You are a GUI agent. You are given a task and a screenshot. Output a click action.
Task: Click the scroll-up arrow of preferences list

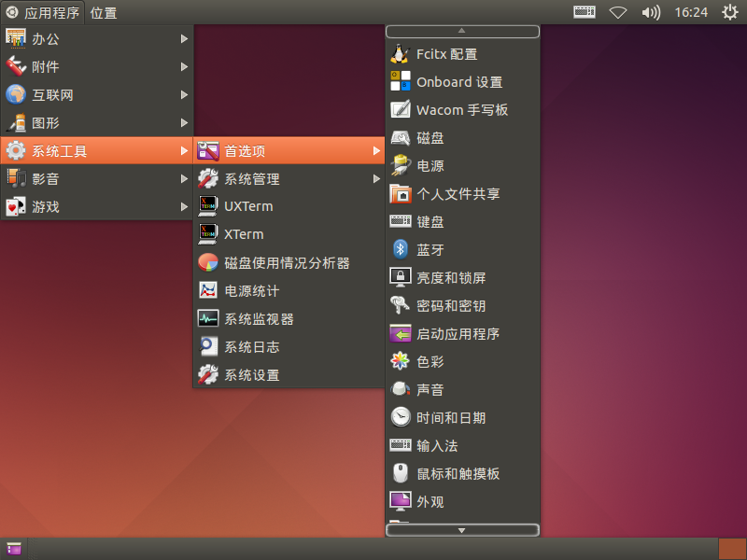point(462,32)
